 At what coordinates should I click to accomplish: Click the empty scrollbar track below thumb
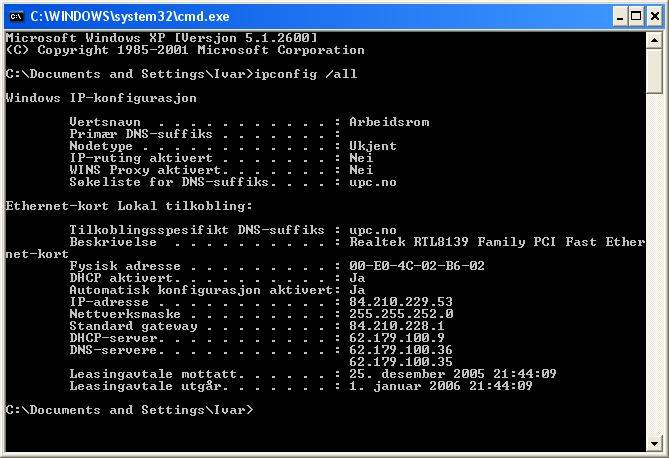[x=654, y=264]
